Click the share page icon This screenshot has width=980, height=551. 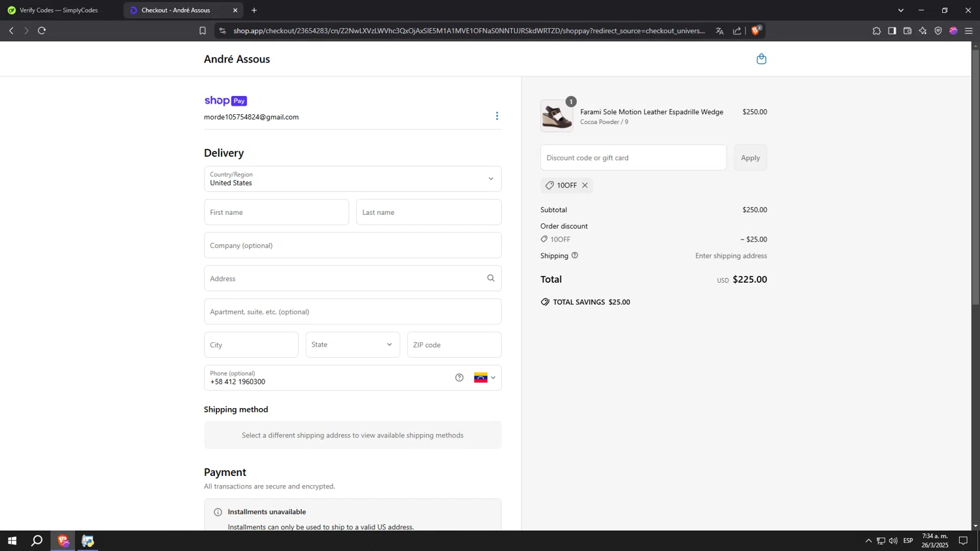click(737, 31)
